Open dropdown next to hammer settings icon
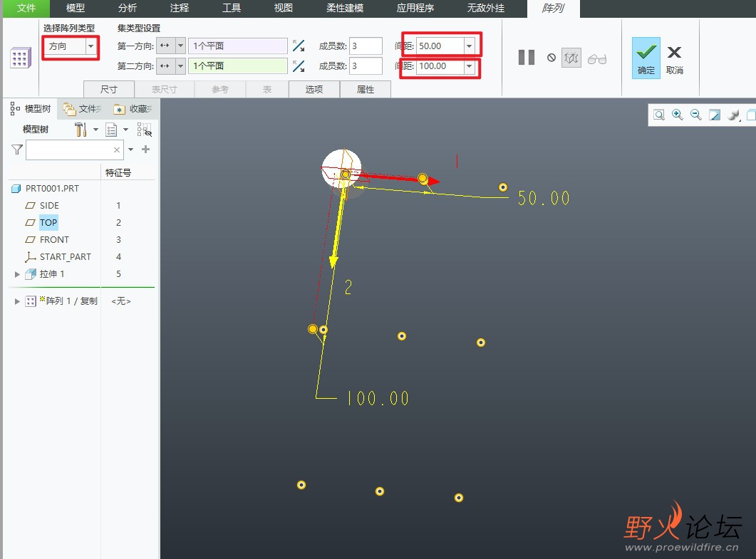This screenshot has height=559, width=756. [x=95, y=129]
